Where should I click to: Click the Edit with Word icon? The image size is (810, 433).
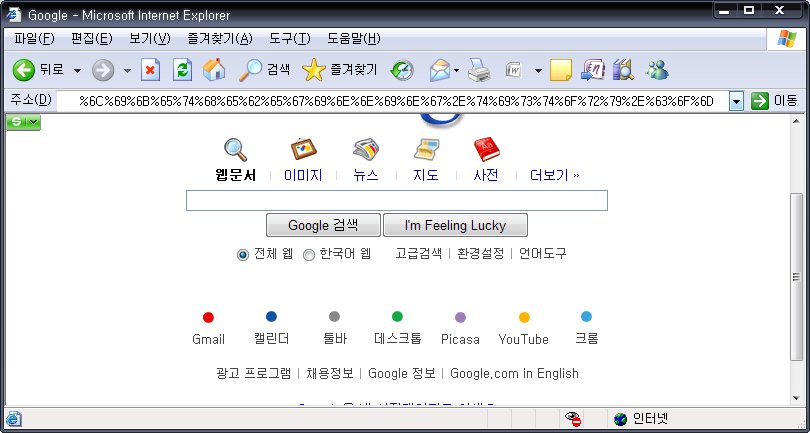[514, 70]
